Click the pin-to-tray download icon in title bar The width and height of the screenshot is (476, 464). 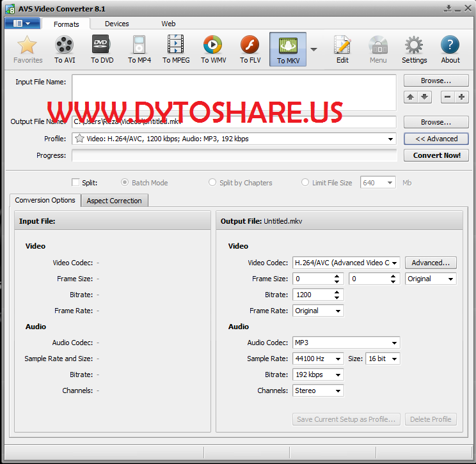coord(448,8)
